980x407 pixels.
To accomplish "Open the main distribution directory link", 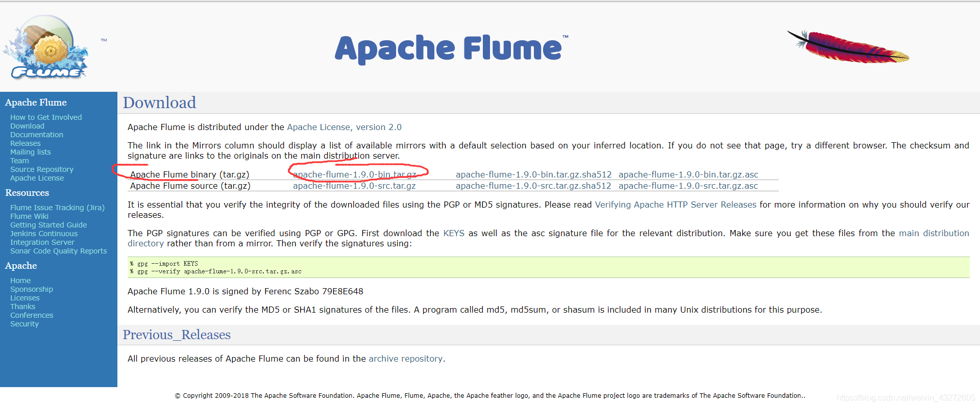I will click(x=934, y=233).
